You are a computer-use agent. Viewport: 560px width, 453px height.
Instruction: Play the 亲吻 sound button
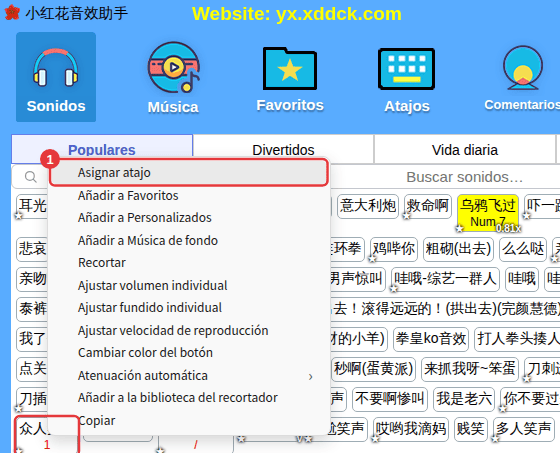[32, 279]
